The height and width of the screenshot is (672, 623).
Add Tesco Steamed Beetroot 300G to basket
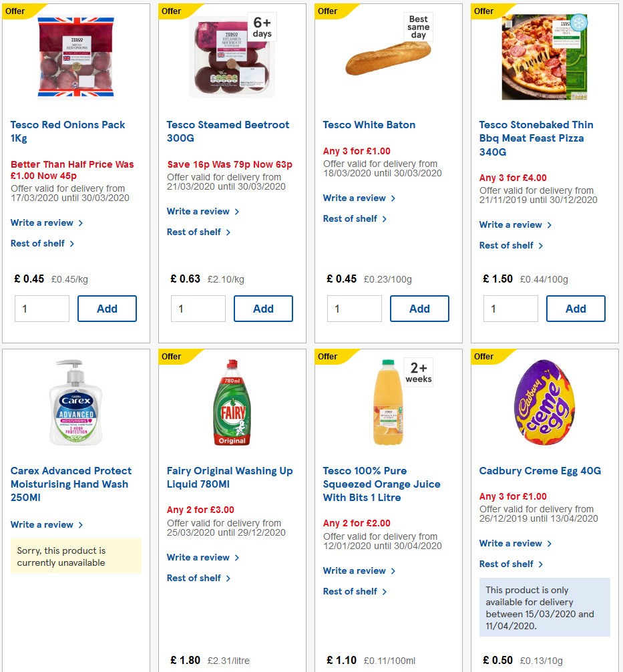[x=263, y=309]
